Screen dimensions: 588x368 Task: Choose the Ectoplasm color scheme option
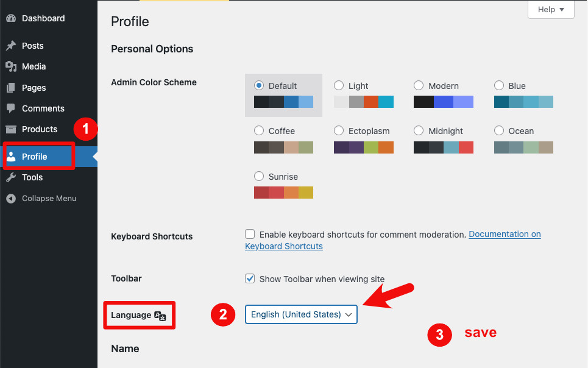click(x=339, y=131)
